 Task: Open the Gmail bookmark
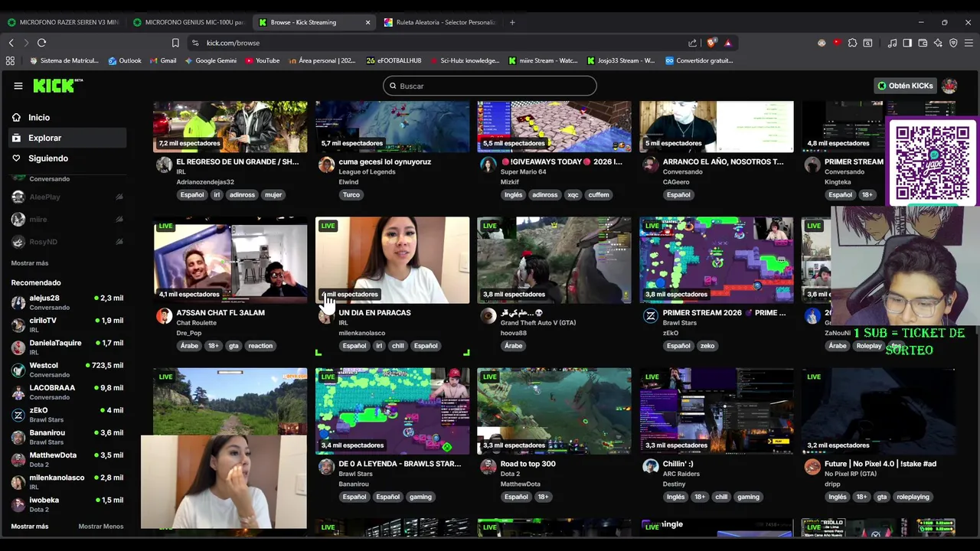[163, 60]
